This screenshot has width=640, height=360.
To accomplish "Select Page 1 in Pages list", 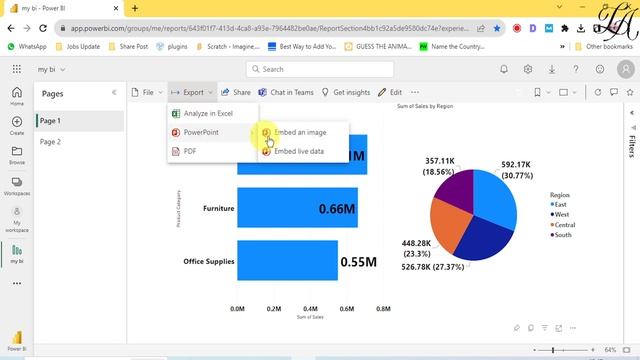I will (x=80, y=121).
